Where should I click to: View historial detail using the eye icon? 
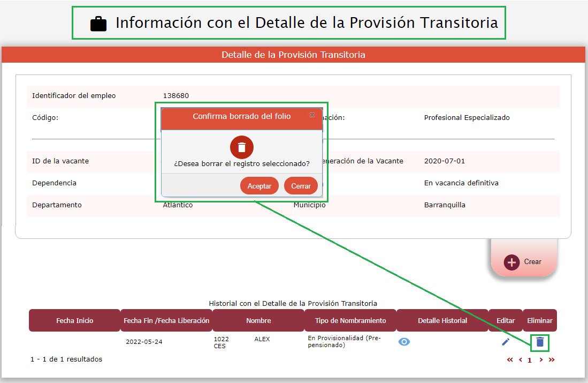coord(404,342)
